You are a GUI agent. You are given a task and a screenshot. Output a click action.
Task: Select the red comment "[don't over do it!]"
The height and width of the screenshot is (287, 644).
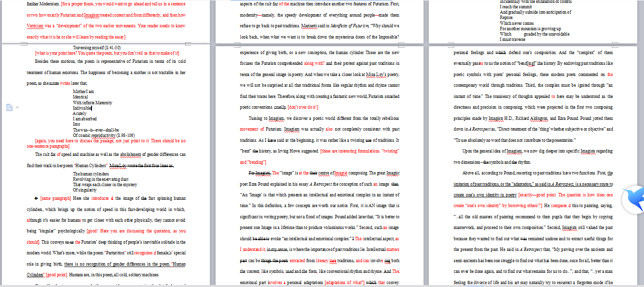[303, 107]
